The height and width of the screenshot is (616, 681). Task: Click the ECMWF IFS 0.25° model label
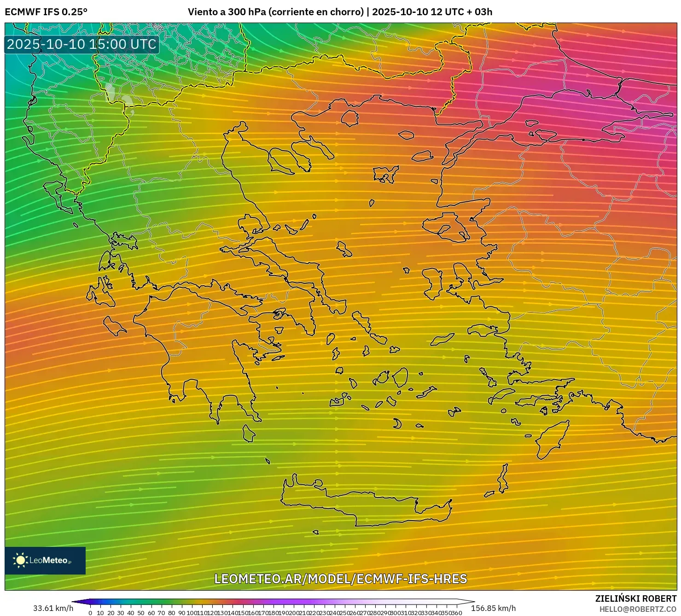pos(46,12)
